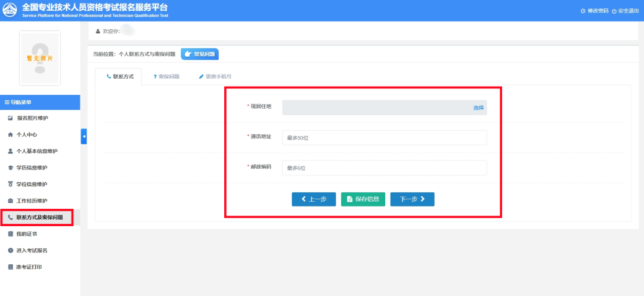Click the 常见问题 button
The width and height of the screenshot is (644, 296).
[x=199, y=54]
